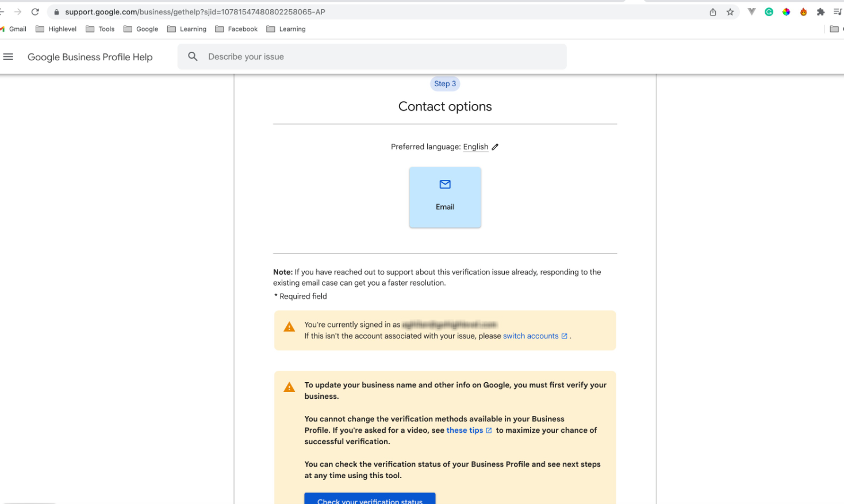Image resolution: width=844 pixels, height=504 pixels.
Task: Open the these tips link
Action: (x=465, y=430)
